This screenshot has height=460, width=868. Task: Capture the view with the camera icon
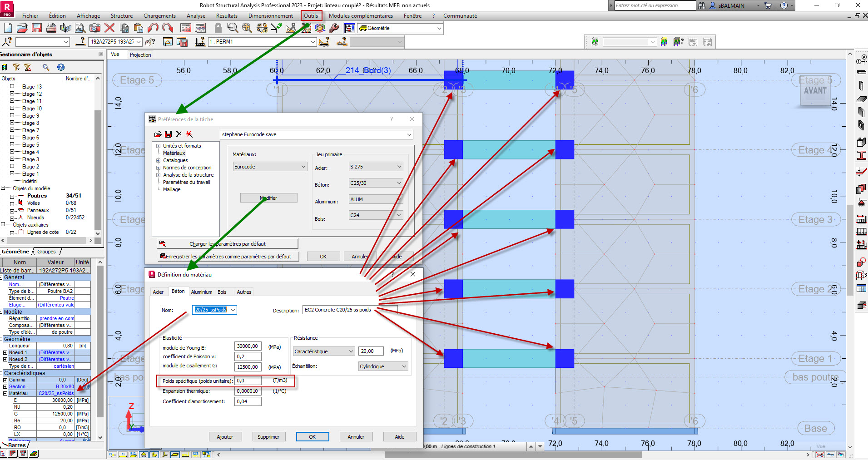94,28
